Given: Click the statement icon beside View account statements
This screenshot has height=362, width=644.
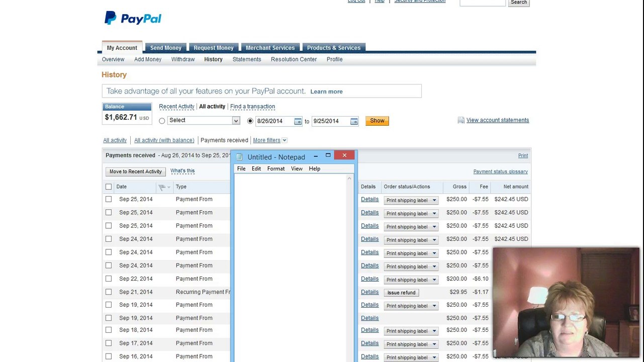Looking at the screenshot, I should click(461, 120).
